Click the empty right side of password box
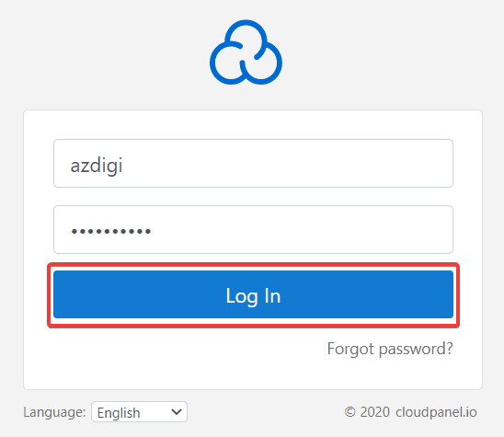The image size is (504, 437). (x=321, y=230)
